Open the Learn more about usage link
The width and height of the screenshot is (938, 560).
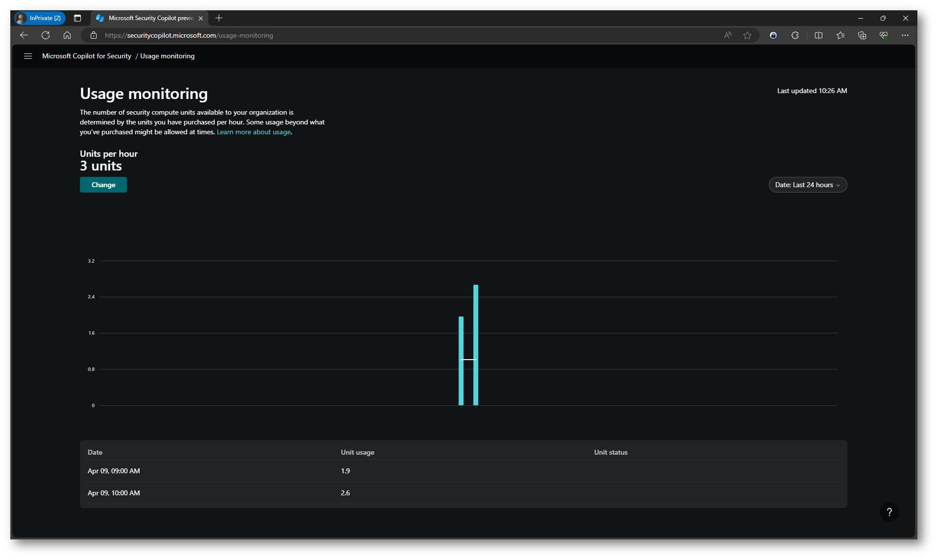point(254,132)
